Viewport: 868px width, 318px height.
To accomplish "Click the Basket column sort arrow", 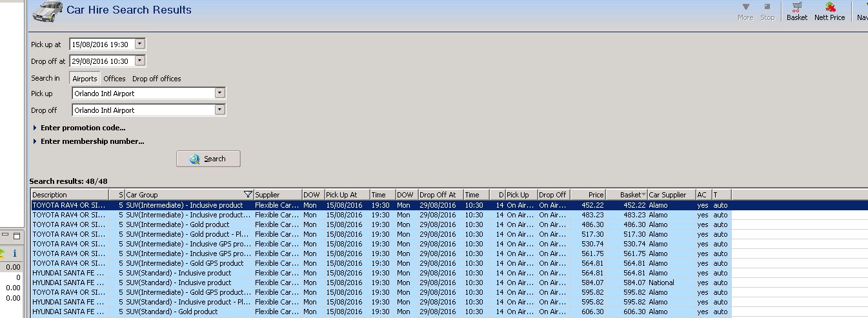I will pyautogui.click(x=643, y=195).
